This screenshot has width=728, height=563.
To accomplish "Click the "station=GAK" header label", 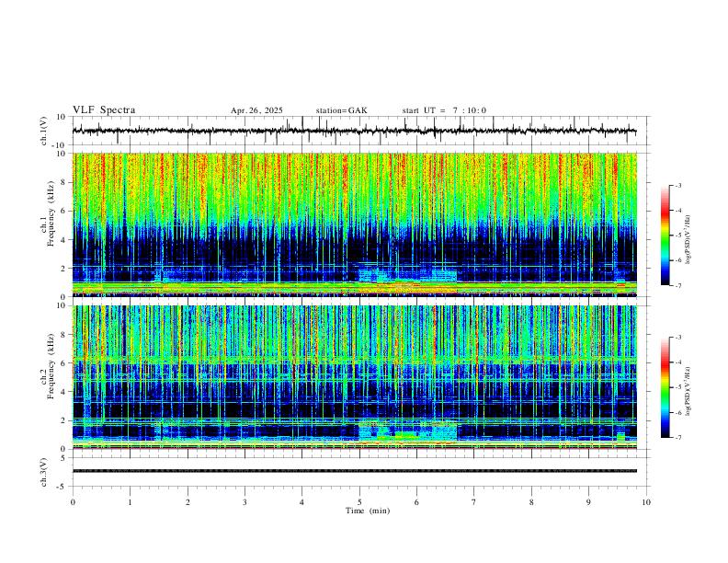I will pos(341,110).
